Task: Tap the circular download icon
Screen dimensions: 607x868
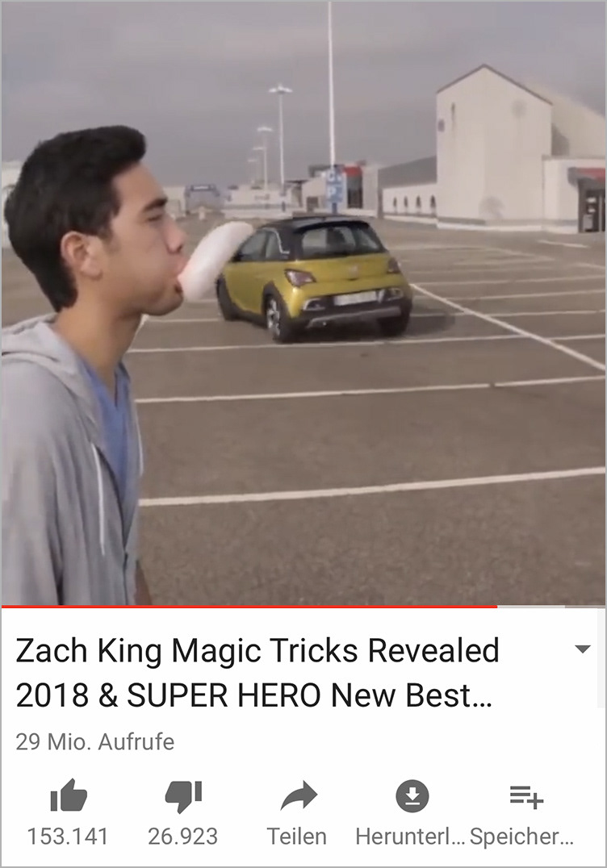Action: point(412,796)
